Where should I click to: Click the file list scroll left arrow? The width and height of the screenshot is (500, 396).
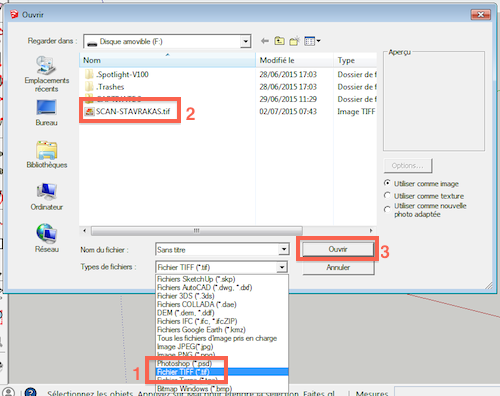(85, 231)
